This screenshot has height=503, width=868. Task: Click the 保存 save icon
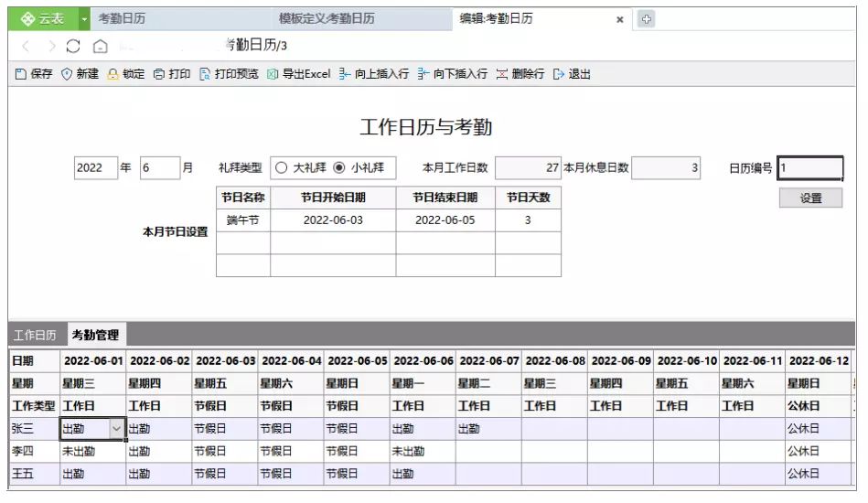(x=21, y=74)
